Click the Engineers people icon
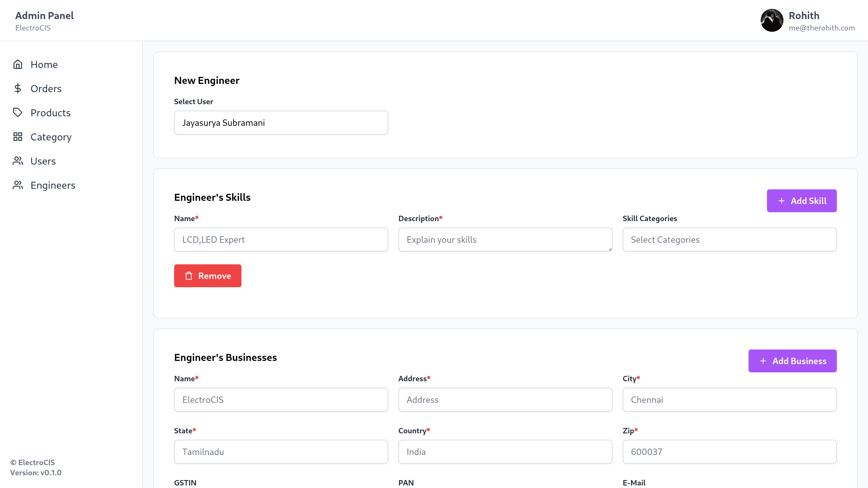Screen dimensions: 868x488 [17, 185]
